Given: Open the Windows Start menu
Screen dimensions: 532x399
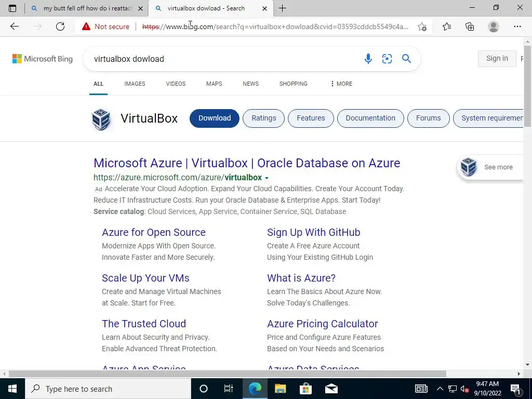Looking at the screenshot, I should (12, 389).
